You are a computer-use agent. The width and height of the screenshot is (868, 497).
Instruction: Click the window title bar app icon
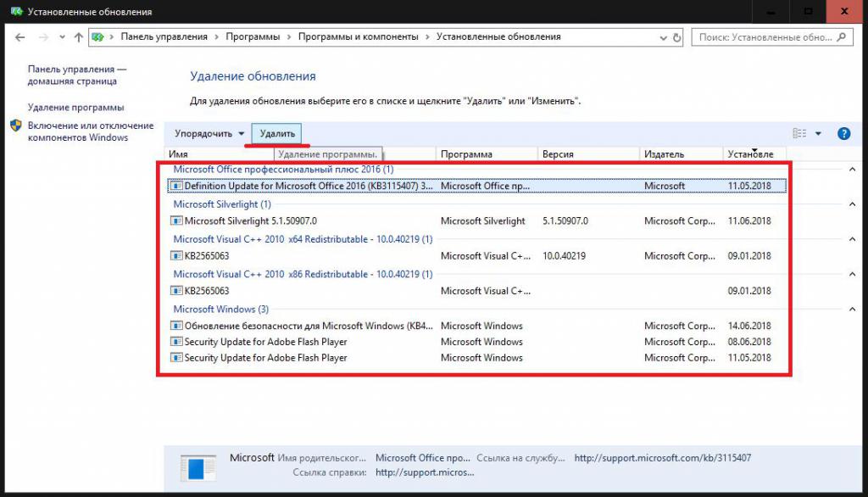tap(17, 11)
